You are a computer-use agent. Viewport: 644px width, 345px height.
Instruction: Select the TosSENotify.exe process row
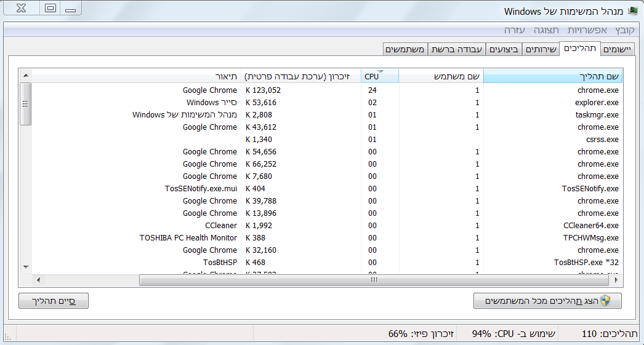(x=327, y=188)
